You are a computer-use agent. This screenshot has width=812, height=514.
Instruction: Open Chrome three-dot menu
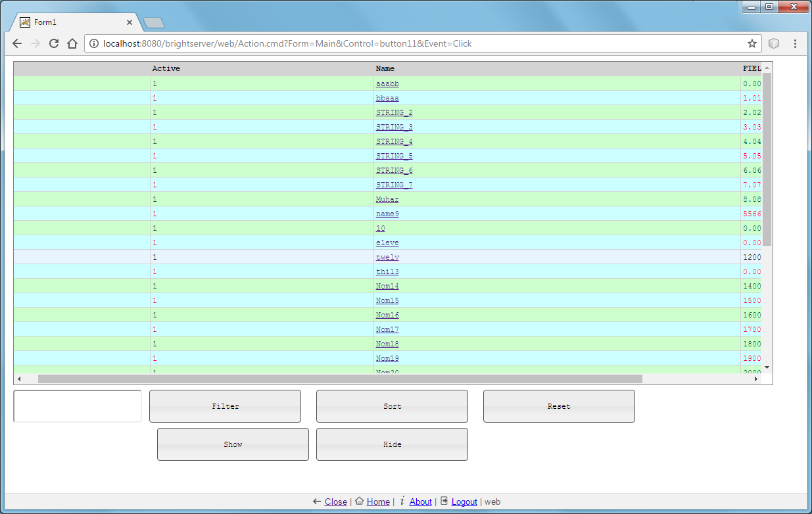[x=795, y=43]
